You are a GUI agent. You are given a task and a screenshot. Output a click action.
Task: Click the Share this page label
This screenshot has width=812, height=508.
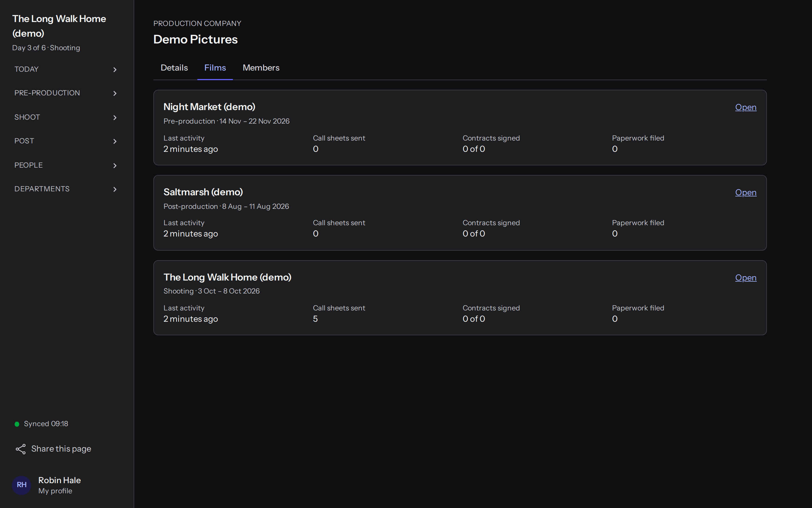(x=61, y=449)
